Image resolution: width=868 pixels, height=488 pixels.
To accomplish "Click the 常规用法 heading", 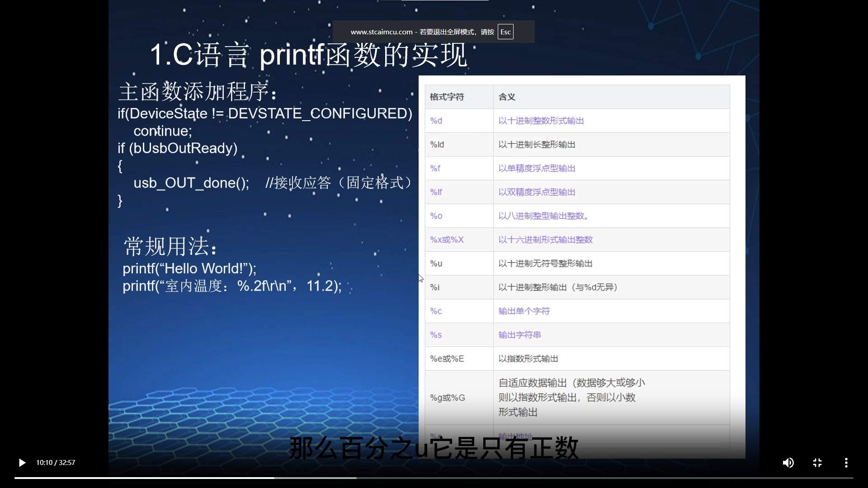I will [x=171, y=247].
